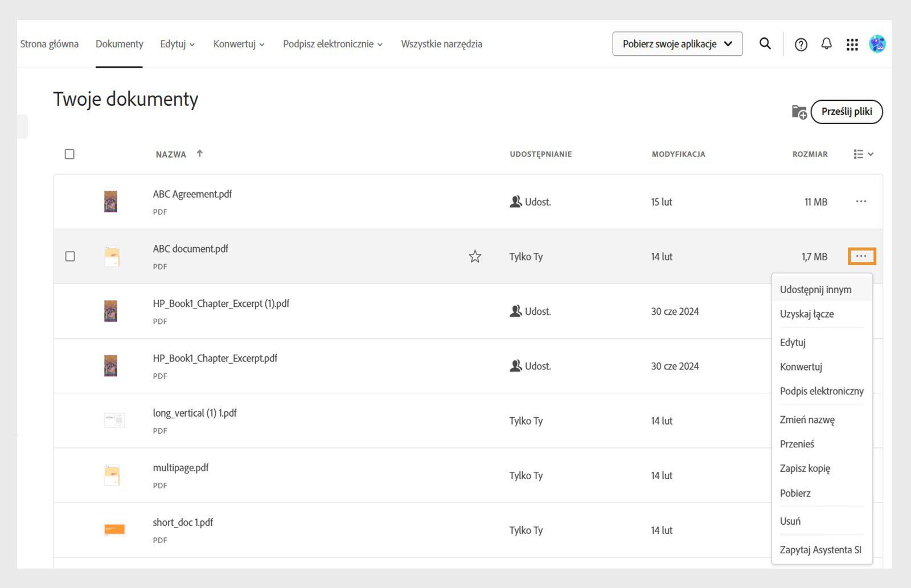Star the ABC document.pdf file
Screen dimensions: 911x588
(x=475, y=257)
